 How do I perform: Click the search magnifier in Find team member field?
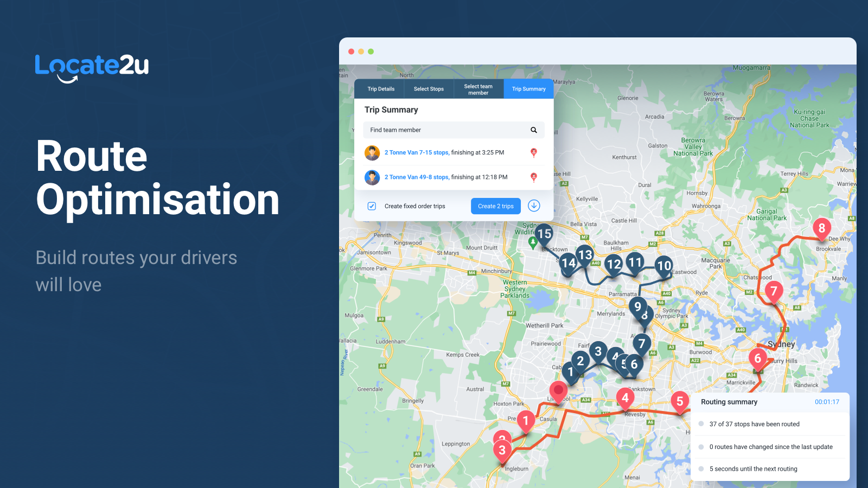point(533,130)
